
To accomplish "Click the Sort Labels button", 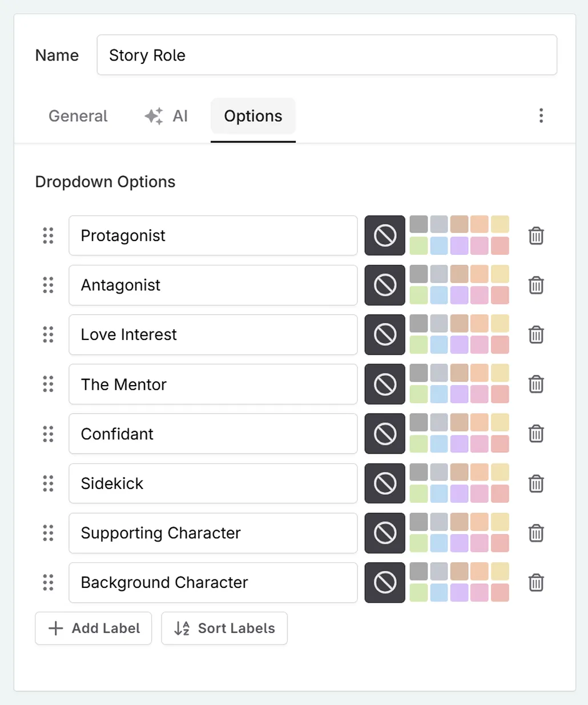I will tap(224, 628).
